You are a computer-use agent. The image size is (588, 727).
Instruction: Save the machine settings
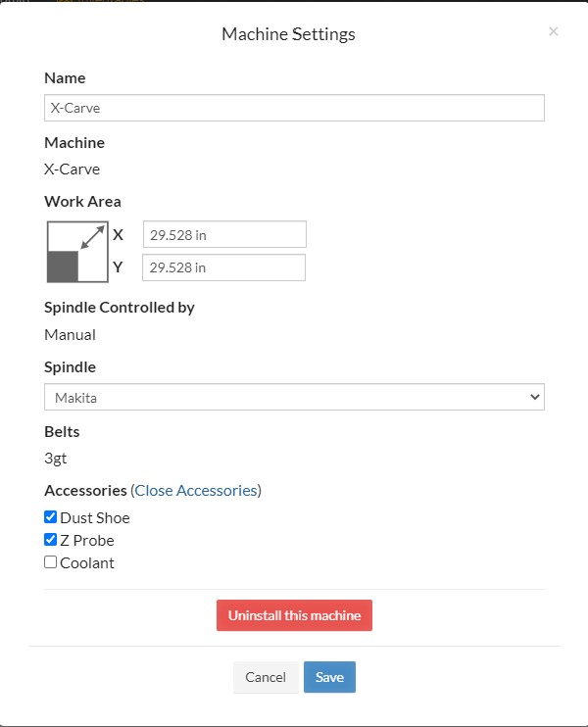pyautogui.click(x=329, y=677)
